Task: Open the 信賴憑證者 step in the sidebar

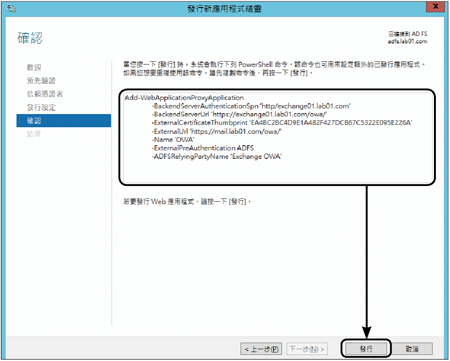Action: pos(45,94)
